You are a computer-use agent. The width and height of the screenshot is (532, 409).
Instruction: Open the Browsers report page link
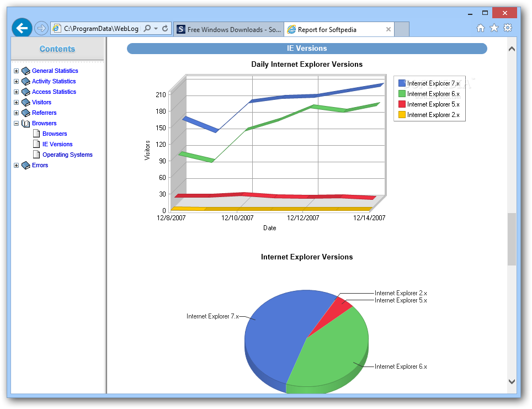55,134
